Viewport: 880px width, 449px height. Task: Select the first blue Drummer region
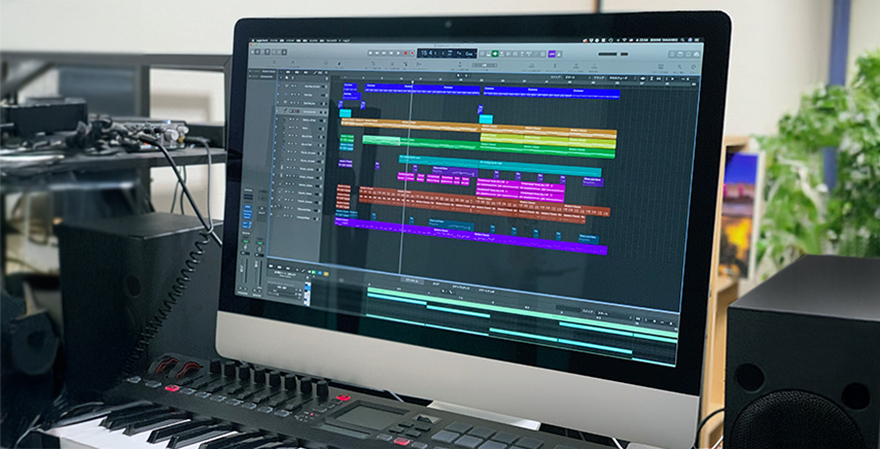[x=350, y=85]
